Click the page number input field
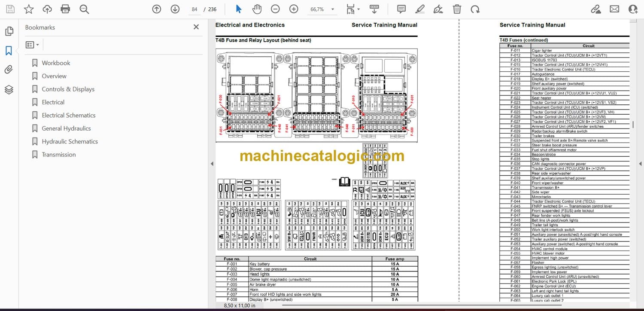The height and width of the screenshot is (311, 644). (x=194, y=9)
